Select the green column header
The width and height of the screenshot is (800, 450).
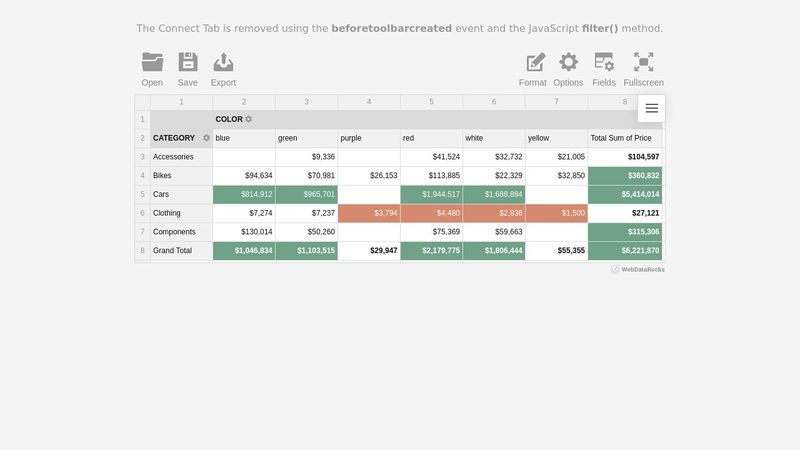tap(306, 138)
